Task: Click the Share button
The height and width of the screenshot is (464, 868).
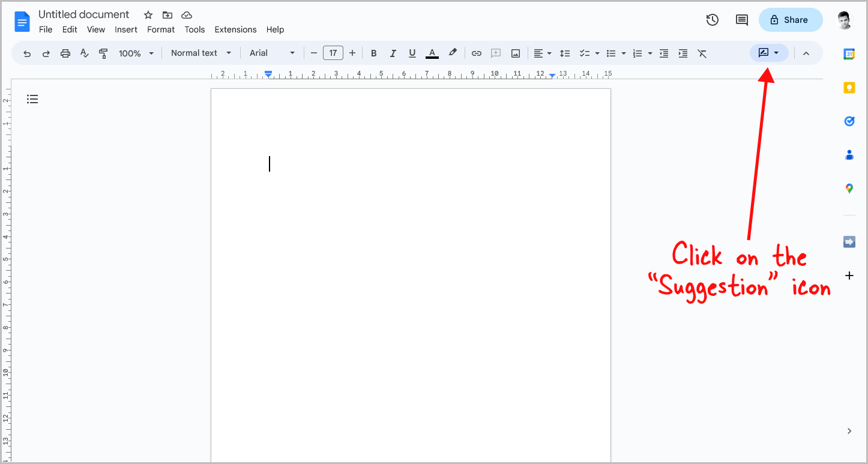Action: [790, 19]
